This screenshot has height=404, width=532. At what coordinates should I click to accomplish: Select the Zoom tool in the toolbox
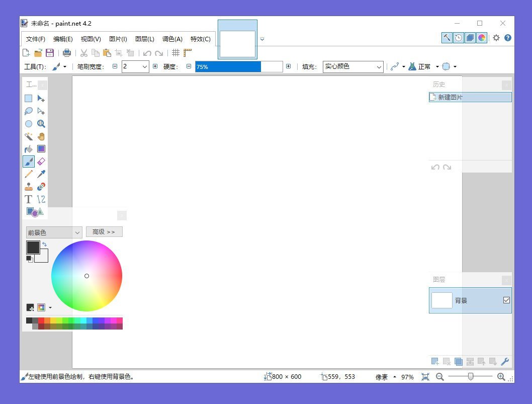pos(41,123)
